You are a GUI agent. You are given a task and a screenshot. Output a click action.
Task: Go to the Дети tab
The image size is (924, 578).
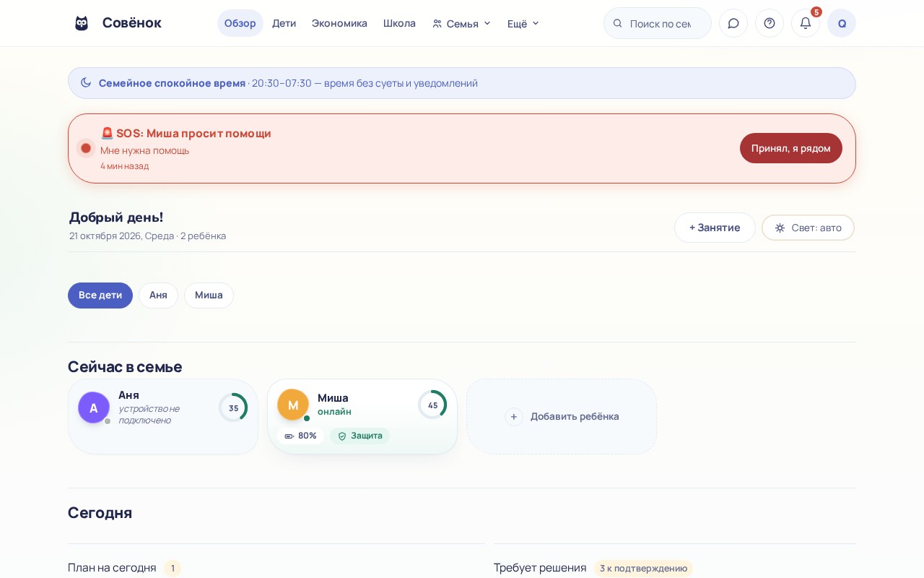tap(284, 23)
